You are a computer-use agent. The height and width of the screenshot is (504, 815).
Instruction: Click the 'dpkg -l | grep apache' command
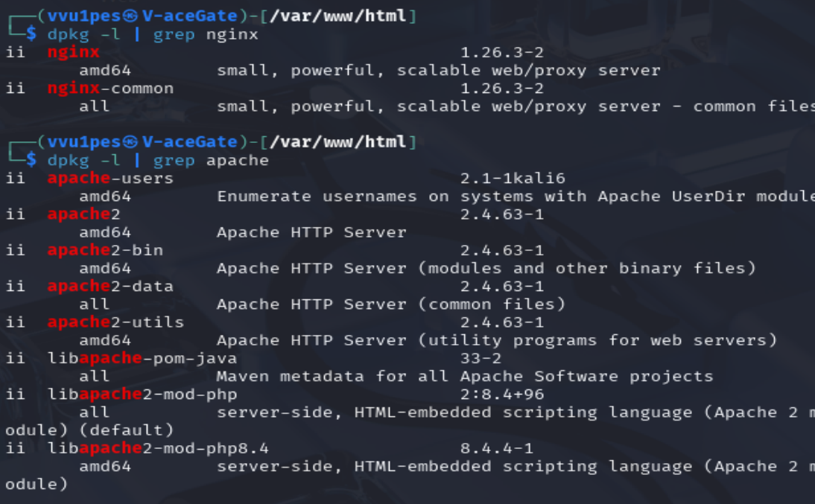(x=158, y=161)
